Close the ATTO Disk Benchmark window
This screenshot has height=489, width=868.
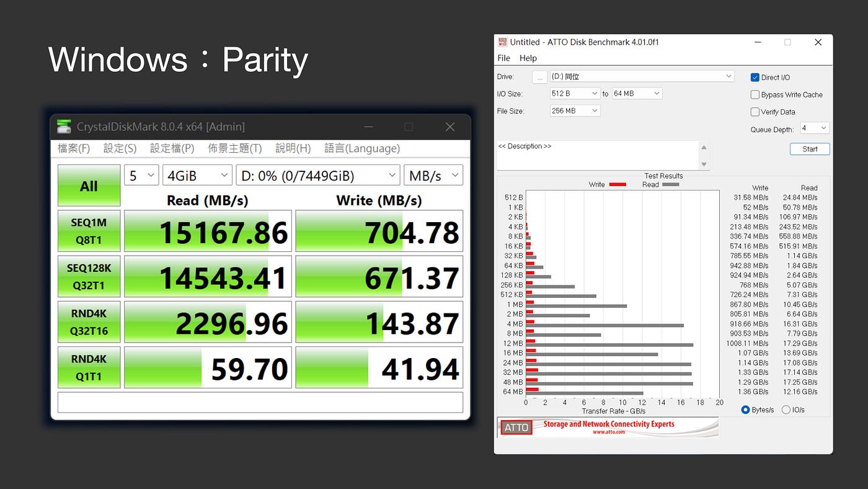click(818, 42)
